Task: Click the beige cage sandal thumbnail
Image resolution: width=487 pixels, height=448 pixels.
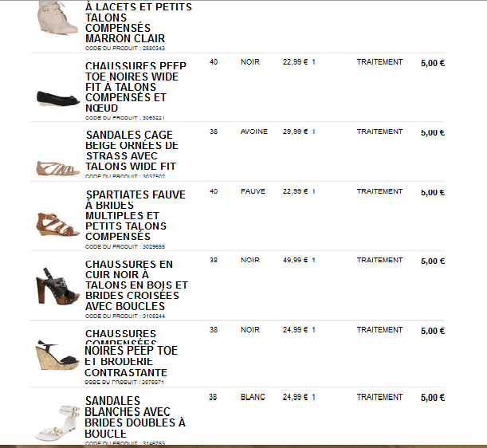Action: [57, 167]
